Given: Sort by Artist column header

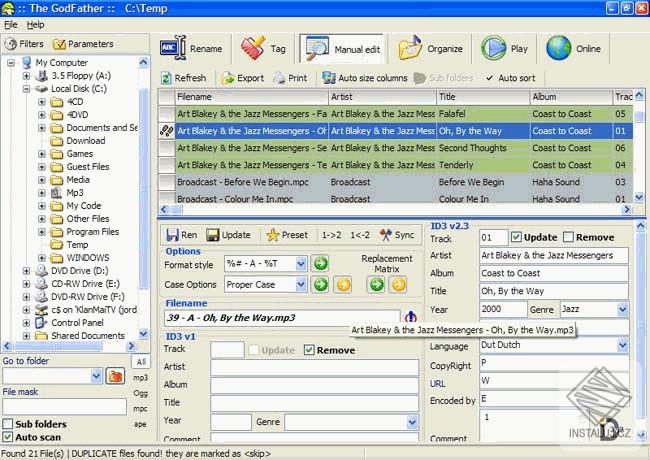Looking at the screenshot, I should [x=382, y=97].
